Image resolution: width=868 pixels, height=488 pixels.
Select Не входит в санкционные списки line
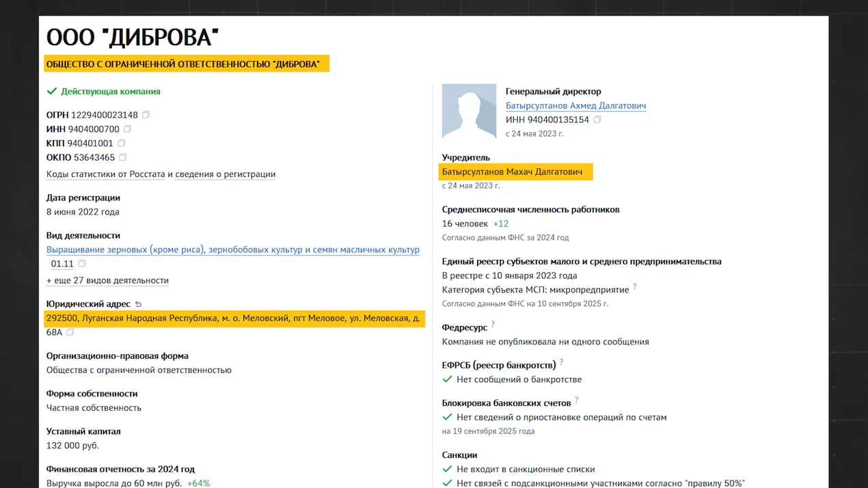(x=526, y=469)
